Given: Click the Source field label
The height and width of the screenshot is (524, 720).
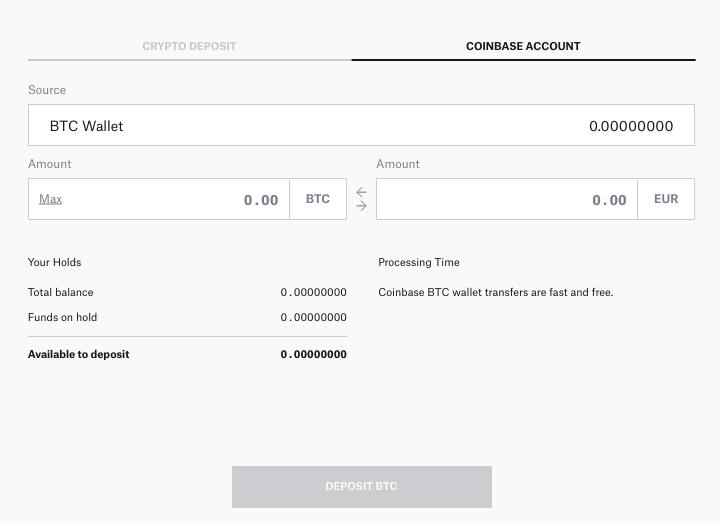Looking at the screenshot, I should 47,90.
